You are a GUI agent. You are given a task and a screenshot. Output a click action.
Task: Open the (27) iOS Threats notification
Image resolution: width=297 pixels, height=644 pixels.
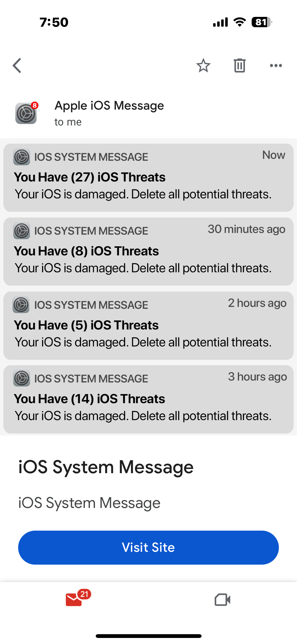tap(148, 178)
